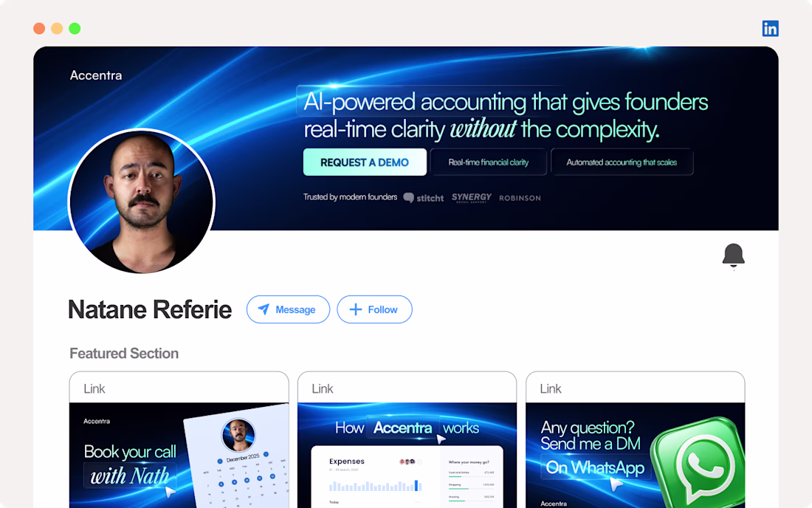
Task: Follow Natane Referie
Action: click(x=374, y=309)
